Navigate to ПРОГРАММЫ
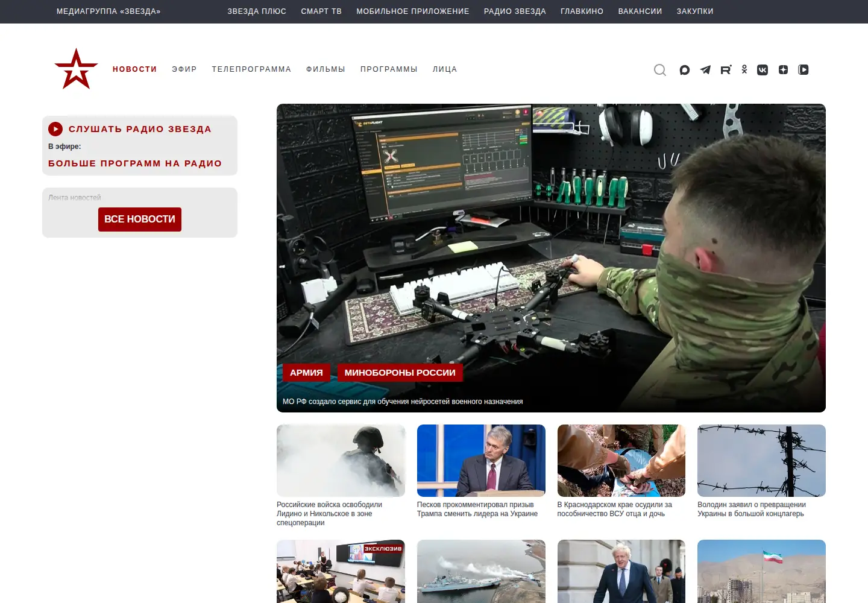 pyautogui.click(x=389, y=69)
